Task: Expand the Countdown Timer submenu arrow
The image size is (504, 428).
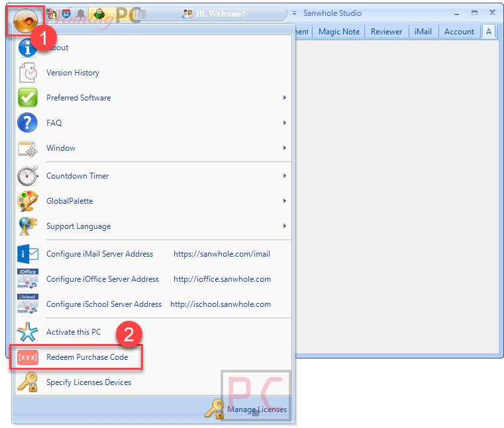Action: [285, 175]
